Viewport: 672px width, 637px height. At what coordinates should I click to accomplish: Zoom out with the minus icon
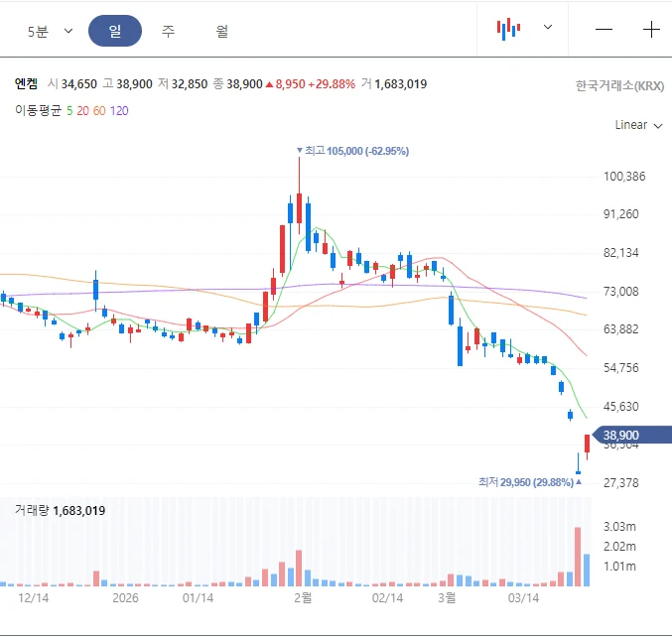pos(604,29)
